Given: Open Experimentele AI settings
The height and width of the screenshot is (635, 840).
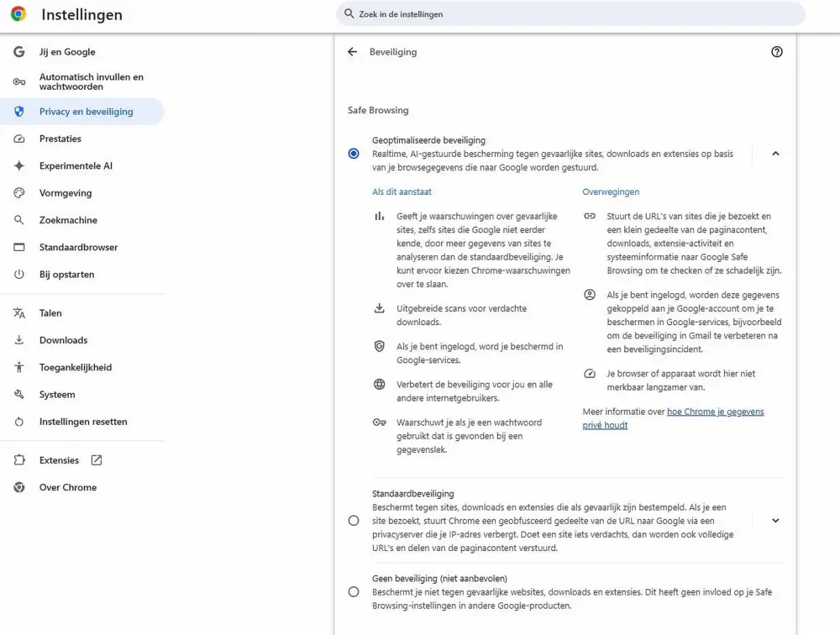Looking at the screenshot, I should click(x=82, y=165).
